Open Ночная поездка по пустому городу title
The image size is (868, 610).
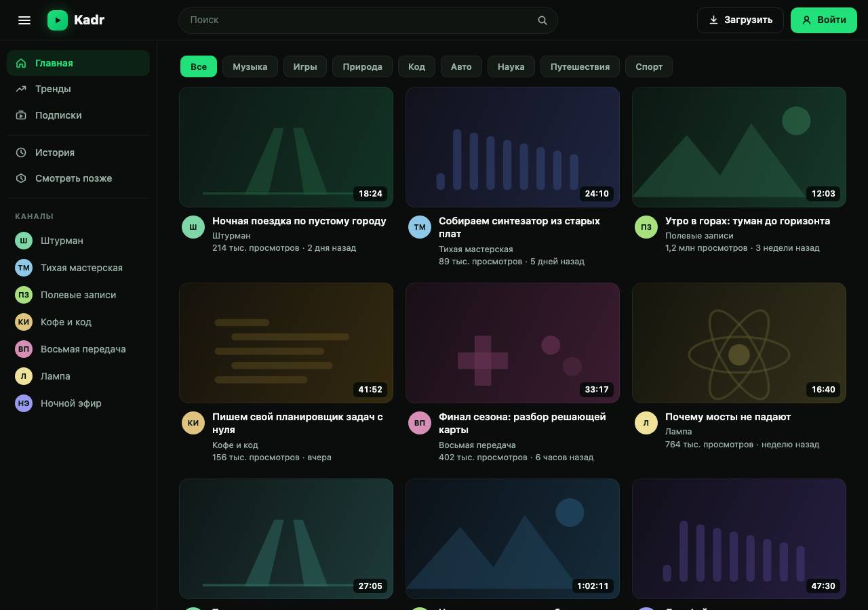coord(299,221)
